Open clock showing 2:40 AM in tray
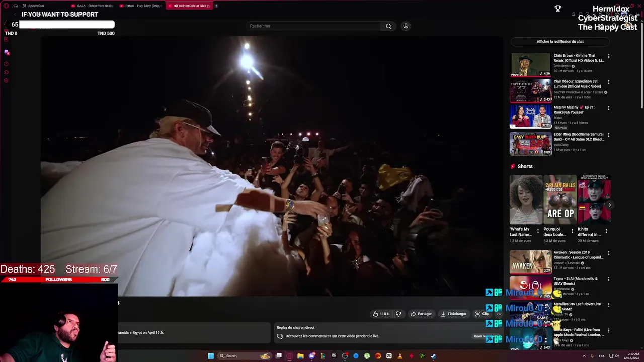Image resolution: width=644 pixels, height=362 pixels. [x=632, y=356]
